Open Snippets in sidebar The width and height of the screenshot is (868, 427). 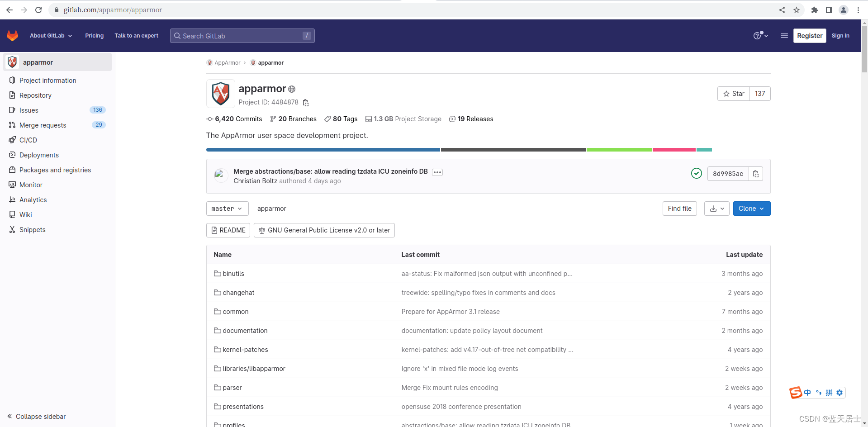[x=57, y=230]
